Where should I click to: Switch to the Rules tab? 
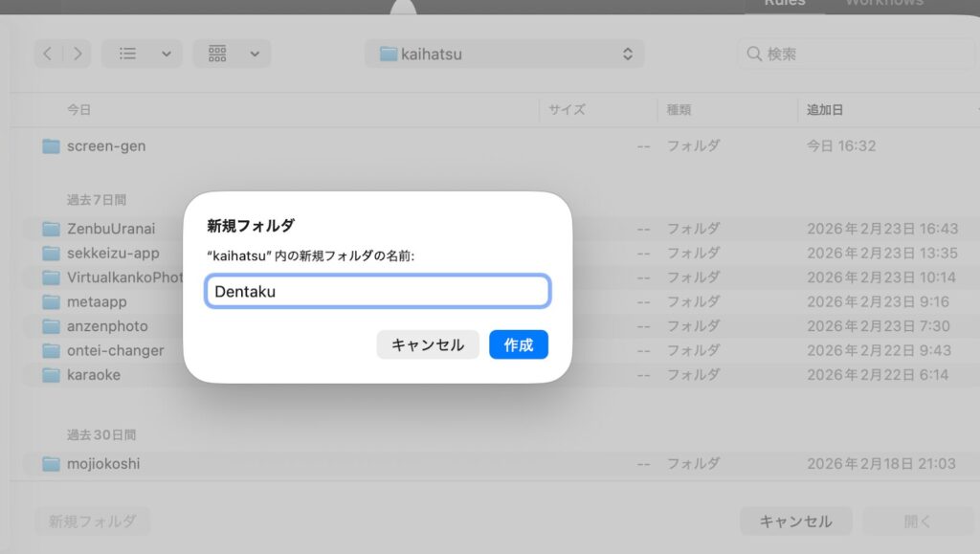784,4
